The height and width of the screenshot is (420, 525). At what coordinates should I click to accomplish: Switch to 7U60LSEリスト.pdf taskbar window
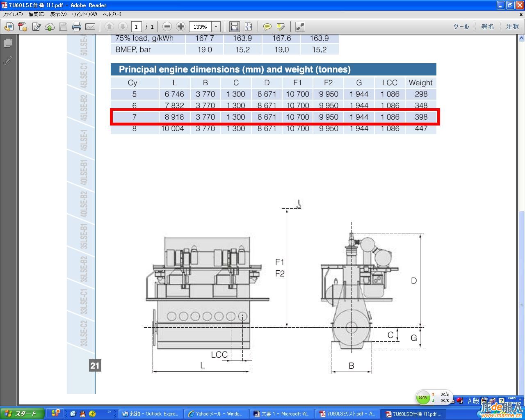pos(347,414)
